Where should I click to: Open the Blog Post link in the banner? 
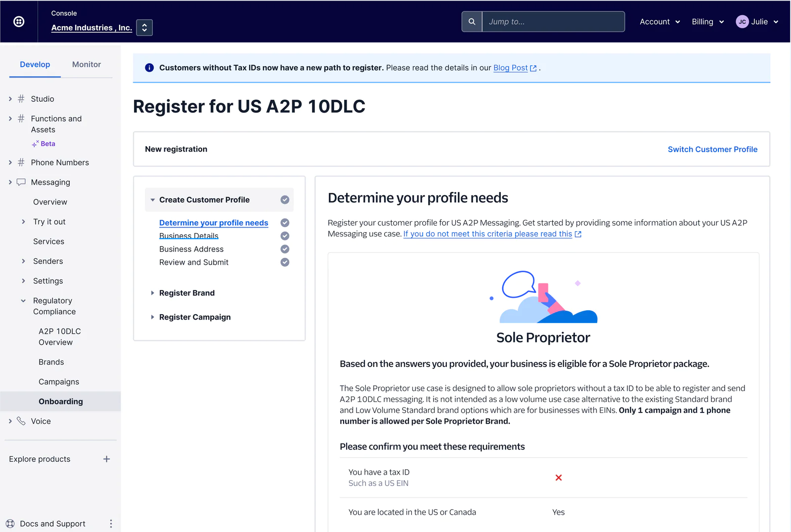(510, 68)
